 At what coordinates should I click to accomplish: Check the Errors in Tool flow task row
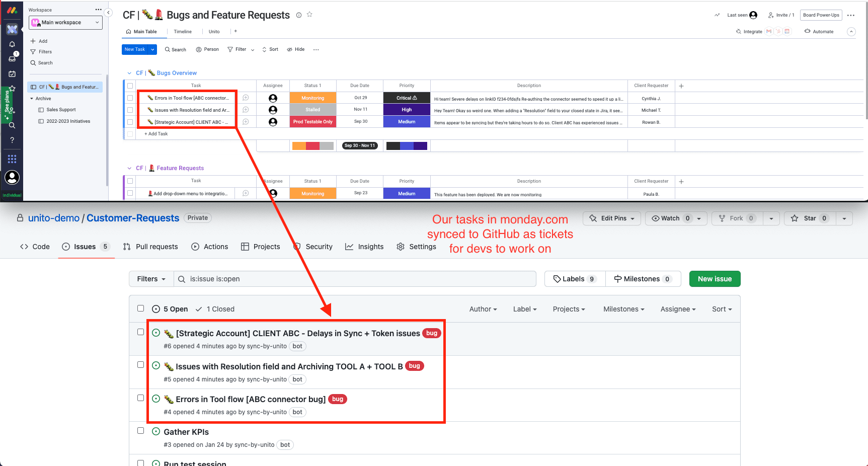click(130, 98)
